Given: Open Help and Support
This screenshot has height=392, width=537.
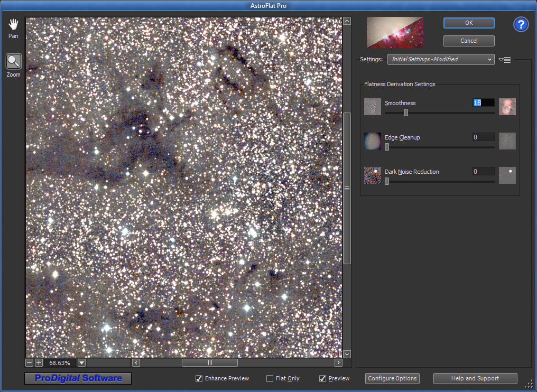Looking at the screenshot, I should (x=475, y=378).
